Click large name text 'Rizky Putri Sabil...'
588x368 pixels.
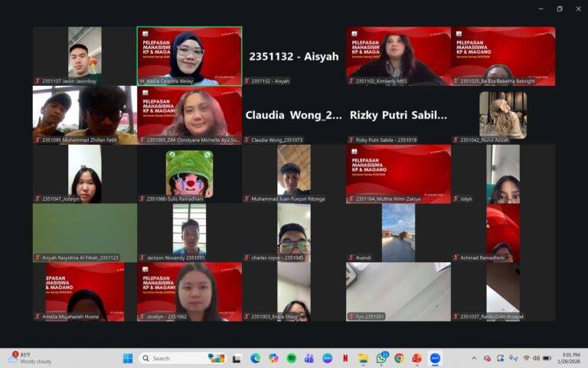click(398, 115)
